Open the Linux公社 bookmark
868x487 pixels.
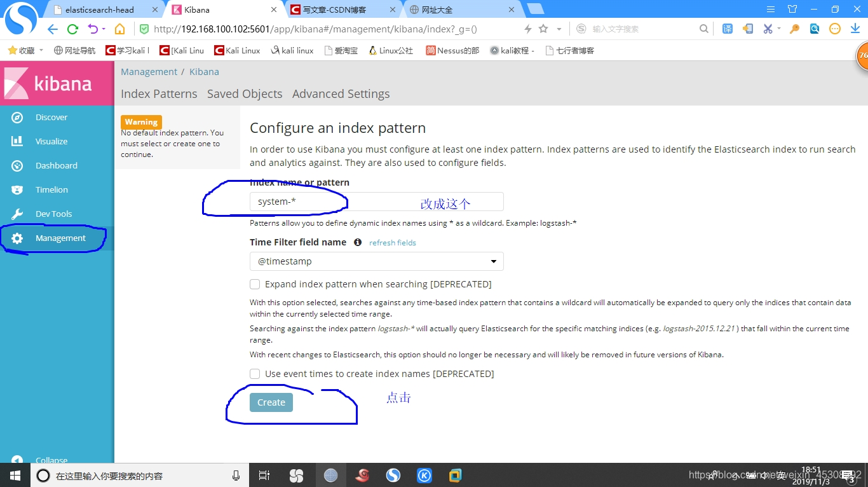[x=391, y=50]
